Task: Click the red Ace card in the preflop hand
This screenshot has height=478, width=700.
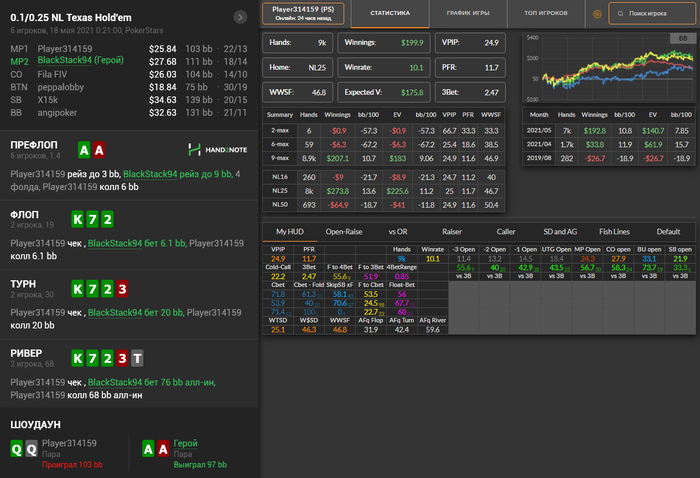Action: [99, 150]
